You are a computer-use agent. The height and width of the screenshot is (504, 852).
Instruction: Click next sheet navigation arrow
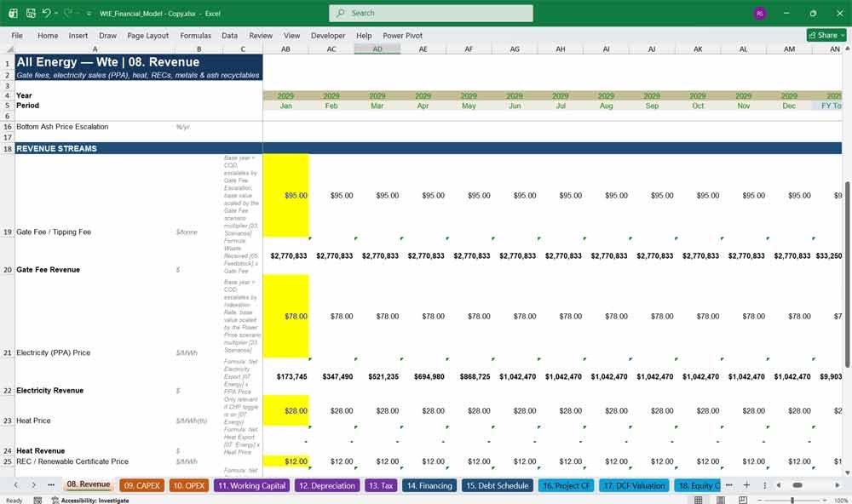(34, 485)
